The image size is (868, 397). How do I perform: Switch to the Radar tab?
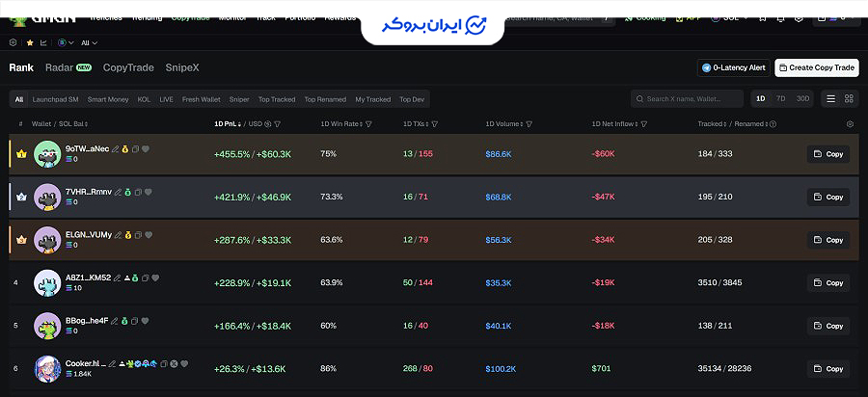tap(68, 67)
